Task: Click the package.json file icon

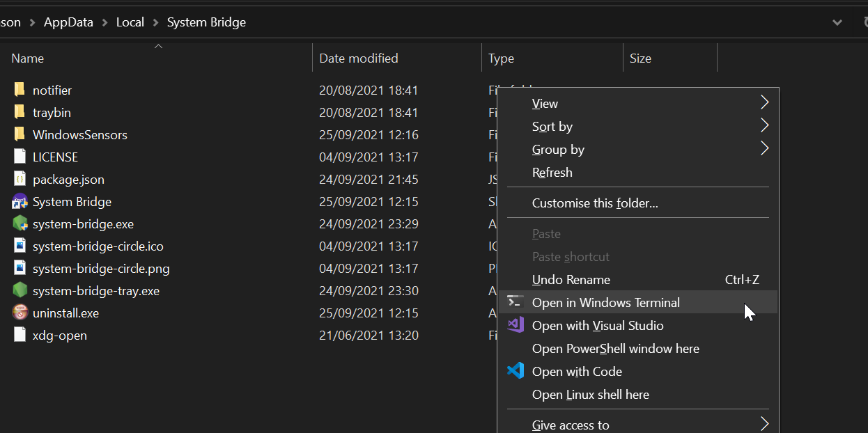Action: coord(20,179)
